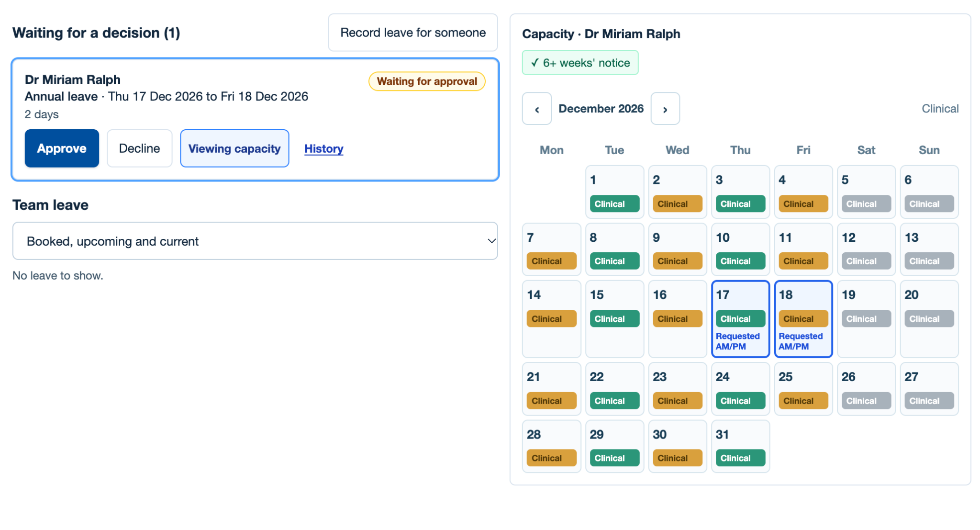The height and width of the screenshot is (530, 980).
Task: Select 31 December calendar cell
Action: (740, 446)
